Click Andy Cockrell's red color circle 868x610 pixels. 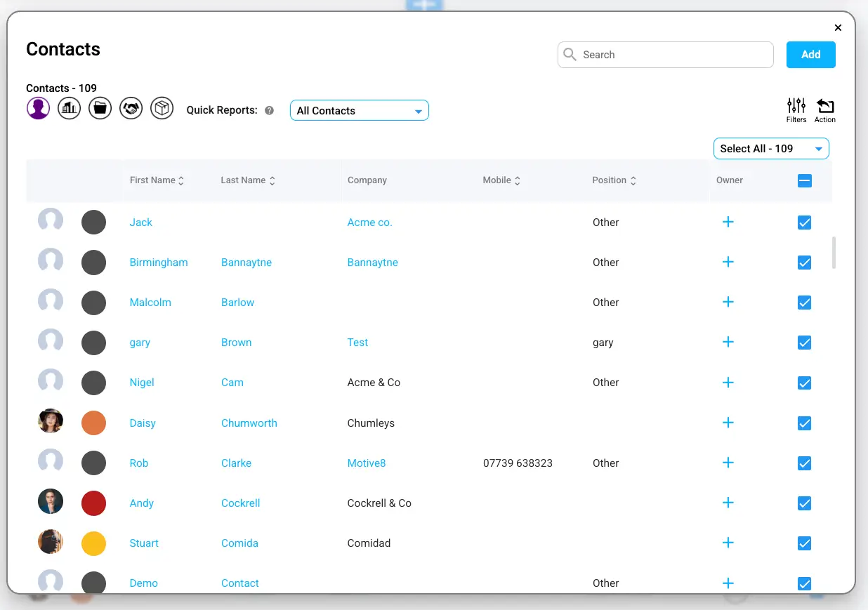click(94, 503)
